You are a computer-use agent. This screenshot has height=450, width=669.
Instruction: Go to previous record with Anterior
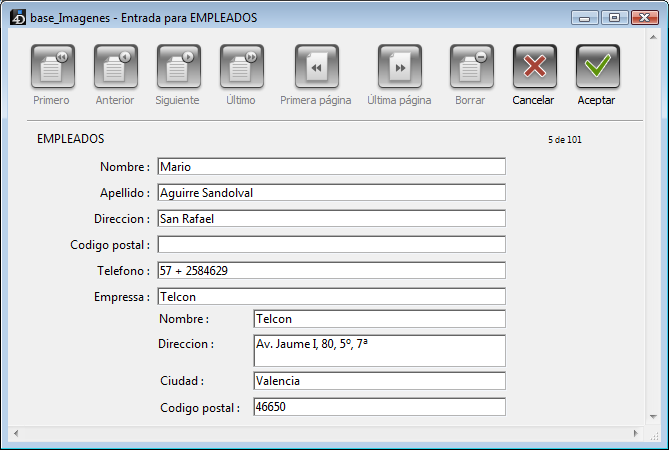[116, 67]
